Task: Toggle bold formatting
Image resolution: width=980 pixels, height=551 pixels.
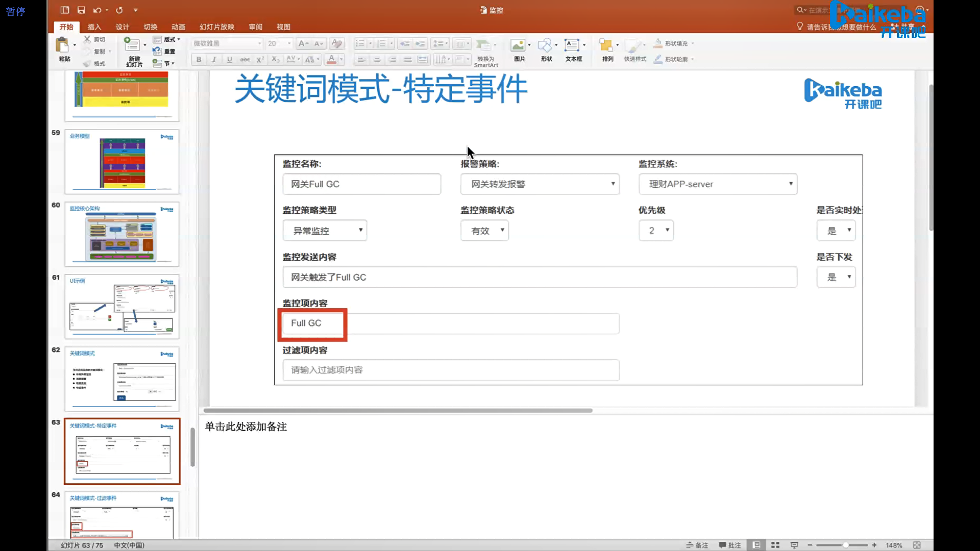Action: click(199, 60)
